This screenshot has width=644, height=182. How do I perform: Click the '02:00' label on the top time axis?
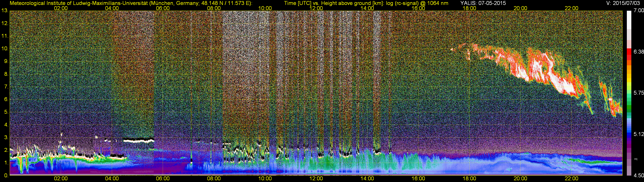pos(61,8)
